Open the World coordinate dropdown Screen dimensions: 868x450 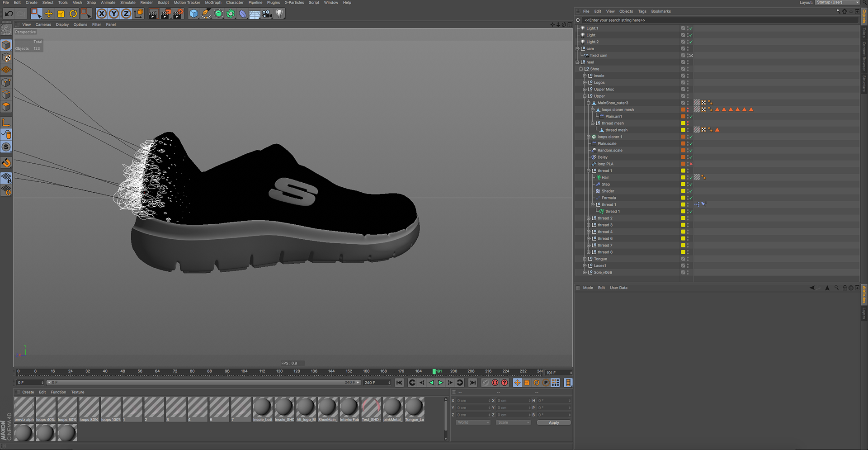[x=473, y=422]
